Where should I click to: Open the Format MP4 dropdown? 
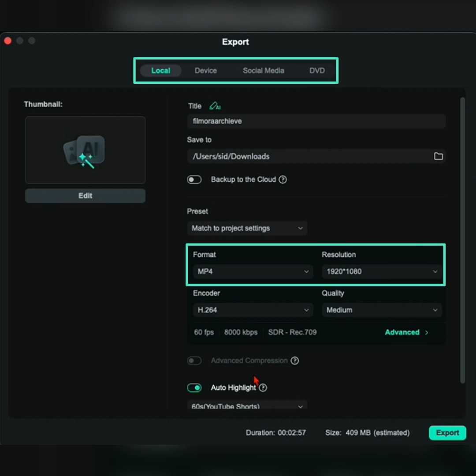pos(253,271)
